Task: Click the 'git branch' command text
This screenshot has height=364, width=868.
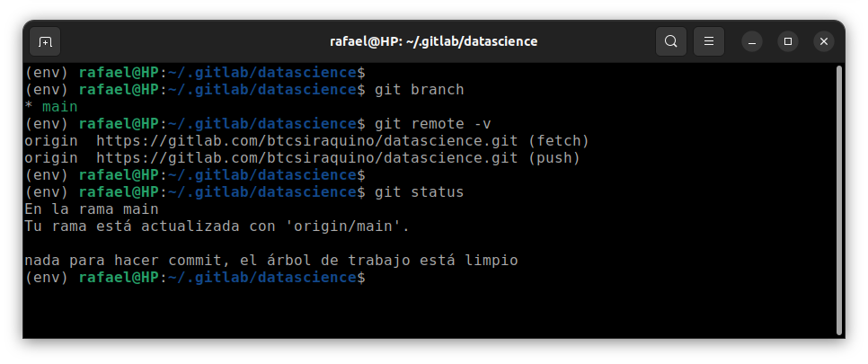Action: (x=419, y=90)
